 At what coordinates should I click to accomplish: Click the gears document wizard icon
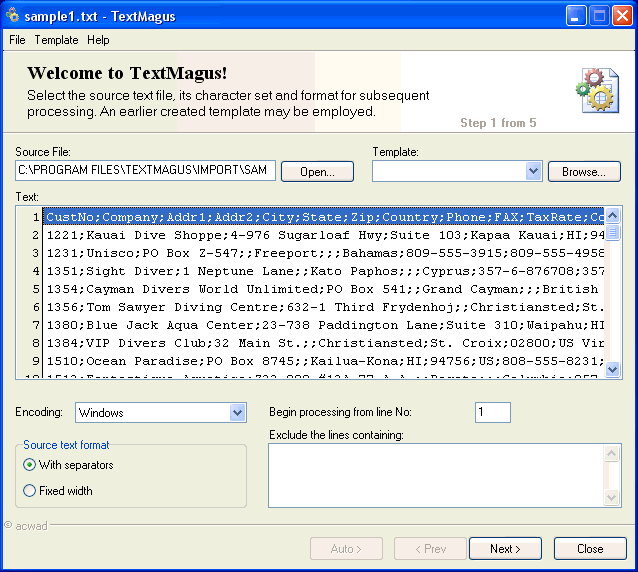[x=597, y=90]
